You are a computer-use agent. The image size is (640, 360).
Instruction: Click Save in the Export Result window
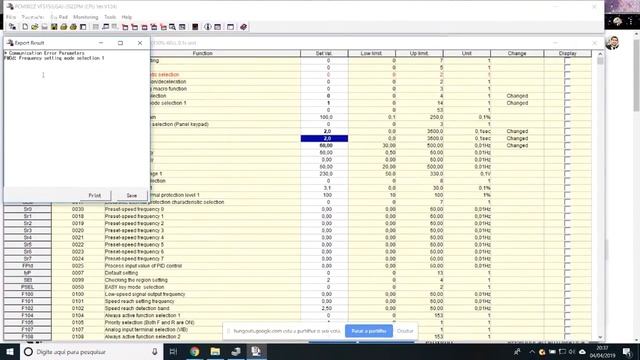[131, 196]
